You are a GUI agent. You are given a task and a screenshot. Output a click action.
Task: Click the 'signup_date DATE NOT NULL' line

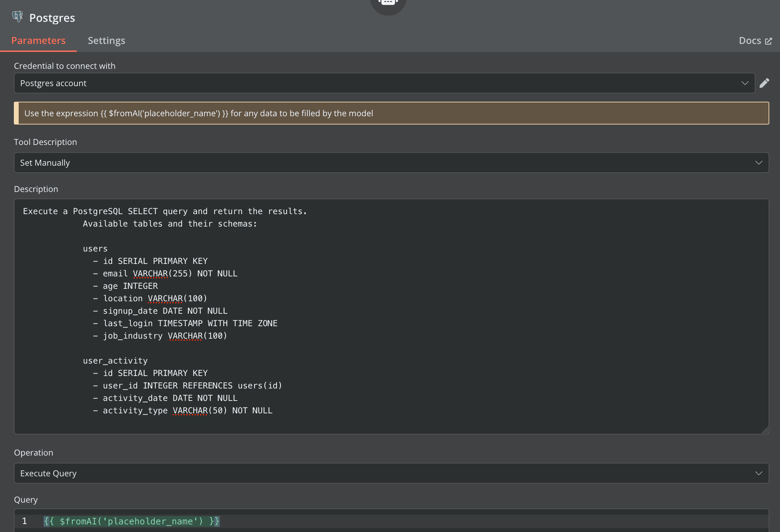(x=160, y=311)
